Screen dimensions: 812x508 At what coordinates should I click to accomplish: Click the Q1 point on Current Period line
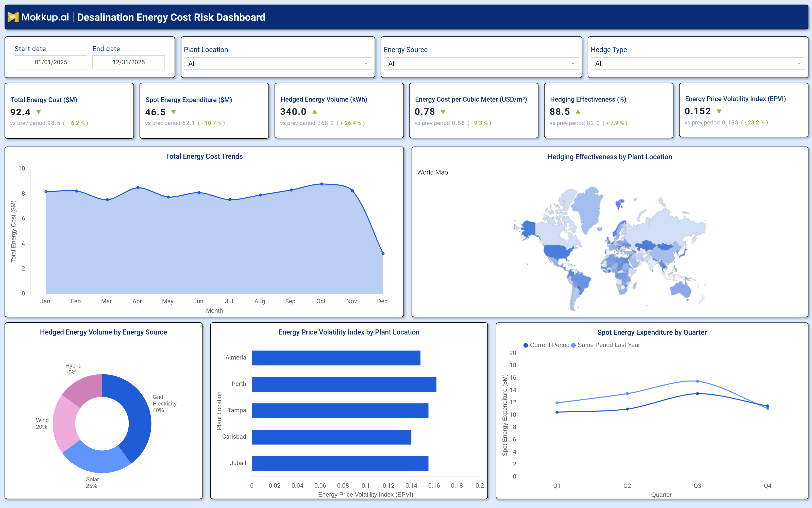[557, 412]
